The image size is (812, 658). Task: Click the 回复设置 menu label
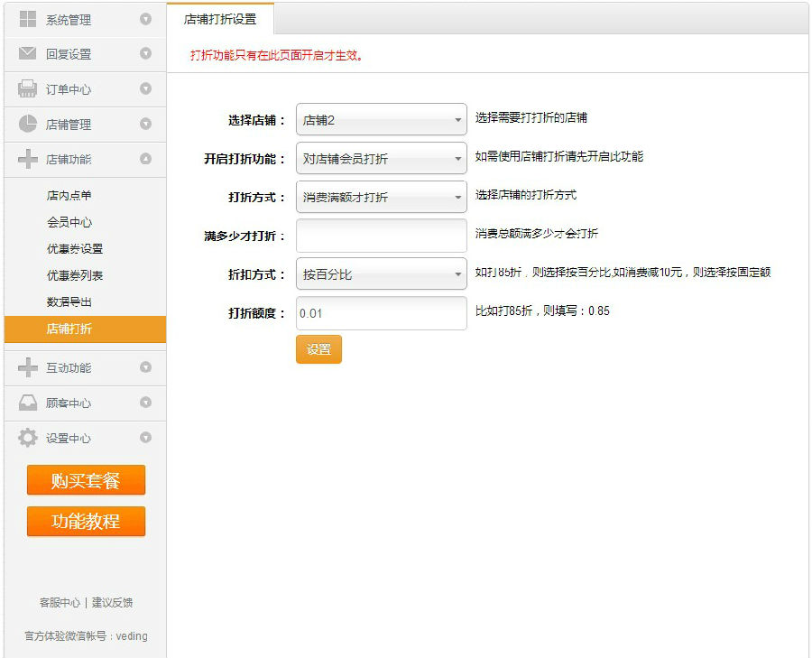69,54
